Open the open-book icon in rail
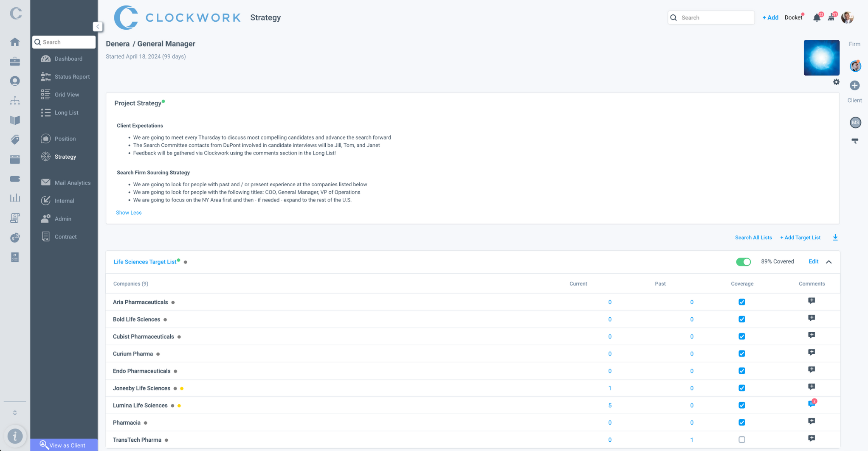868x451 pixels. coord(15,120)
